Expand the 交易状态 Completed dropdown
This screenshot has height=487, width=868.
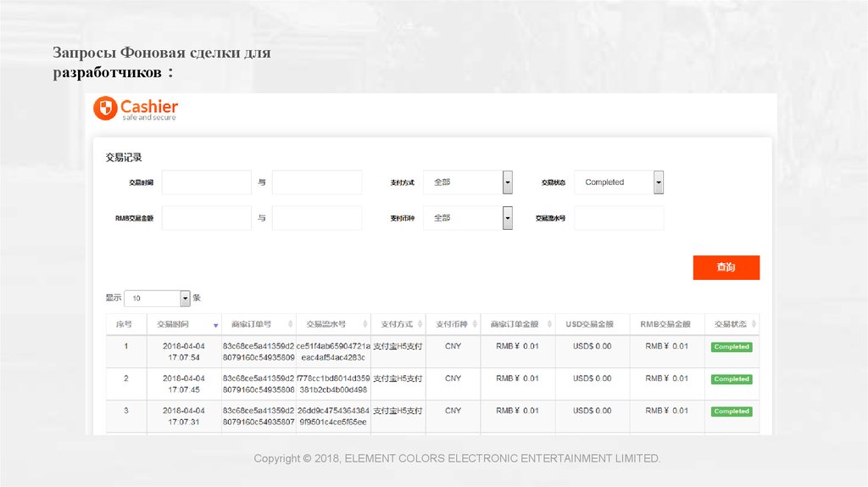(658, 182)
